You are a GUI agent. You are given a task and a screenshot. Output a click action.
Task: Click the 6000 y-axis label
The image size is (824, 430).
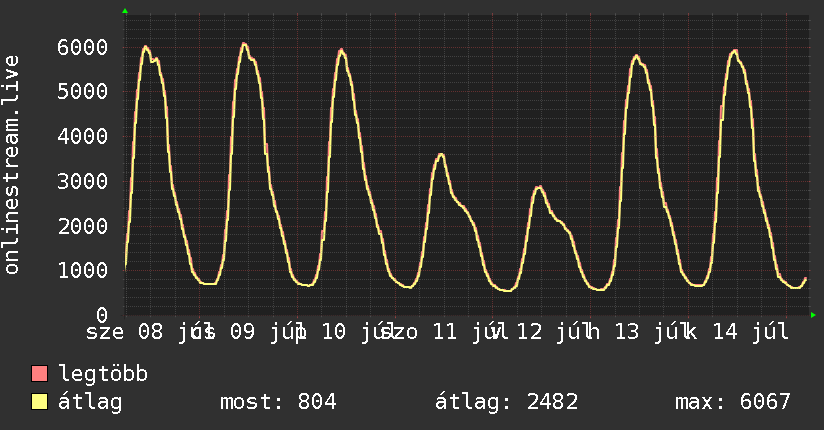83,47
